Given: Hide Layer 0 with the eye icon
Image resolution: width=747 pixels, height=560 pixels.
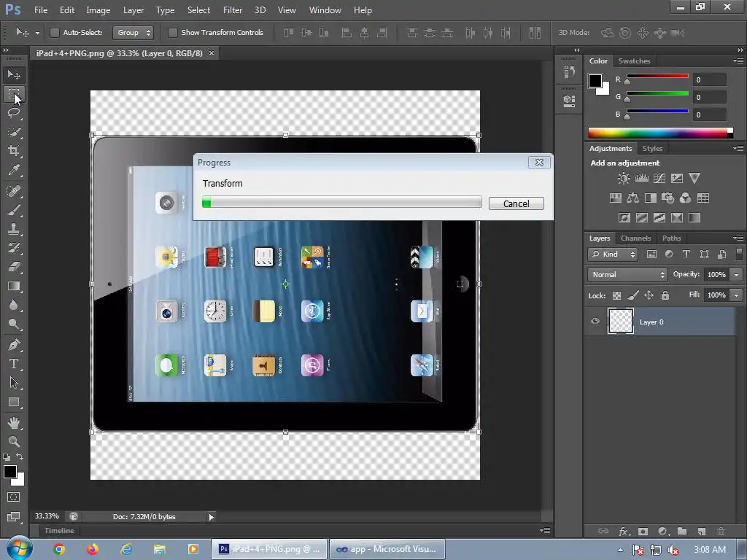Looking at the screenshot, I should pos(595,321).
